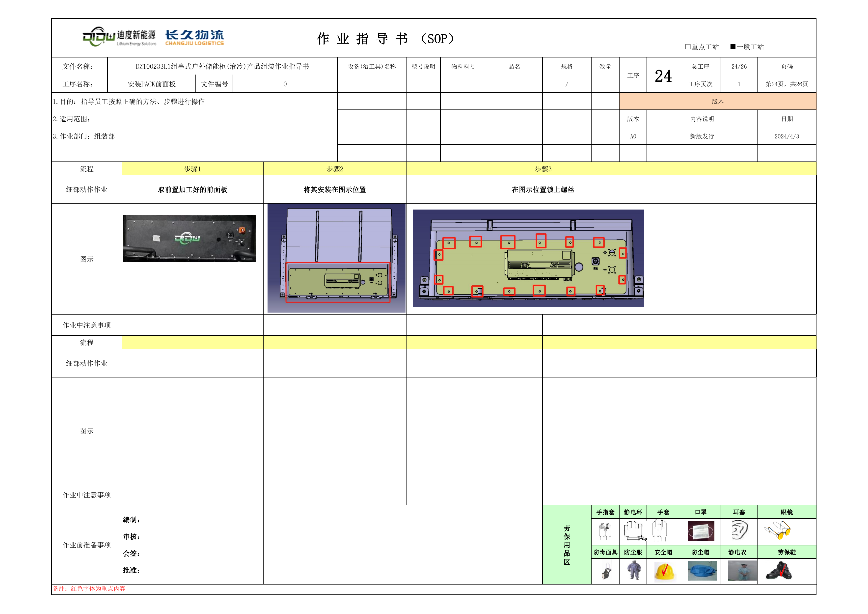868x614 pixels.
Task: Click the 步骤1 step header
Action: tap(192, 169)
